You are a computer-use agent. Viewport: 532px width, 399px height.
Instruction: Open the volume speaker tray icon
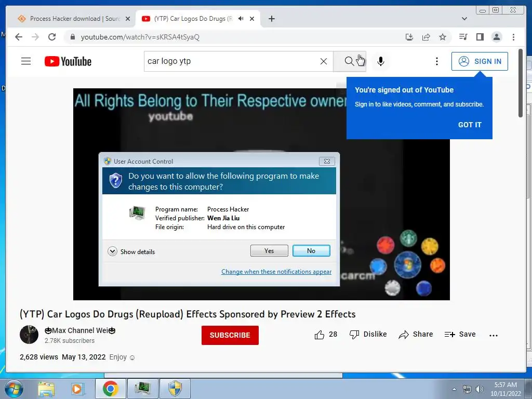(x=480, y=389)
